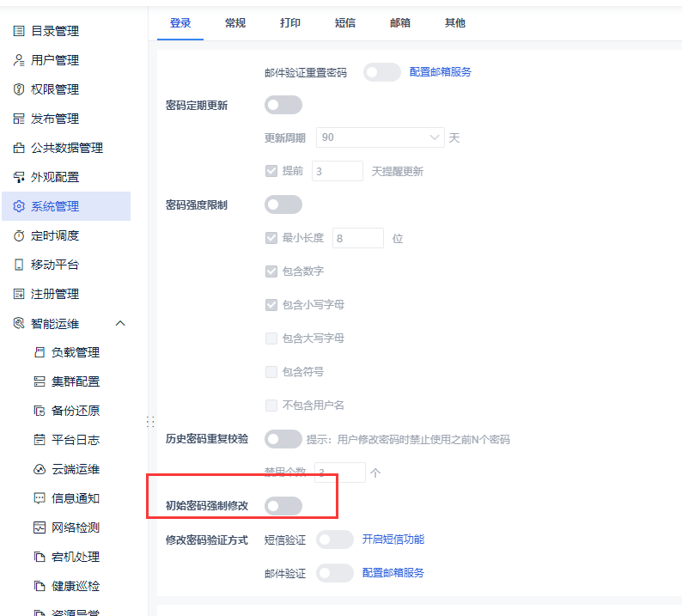The width and height of the screenshot is (682, 616).
Task: Switch to the 邮箱 tab
Action: pyautogui.click(x=400, y=22)
